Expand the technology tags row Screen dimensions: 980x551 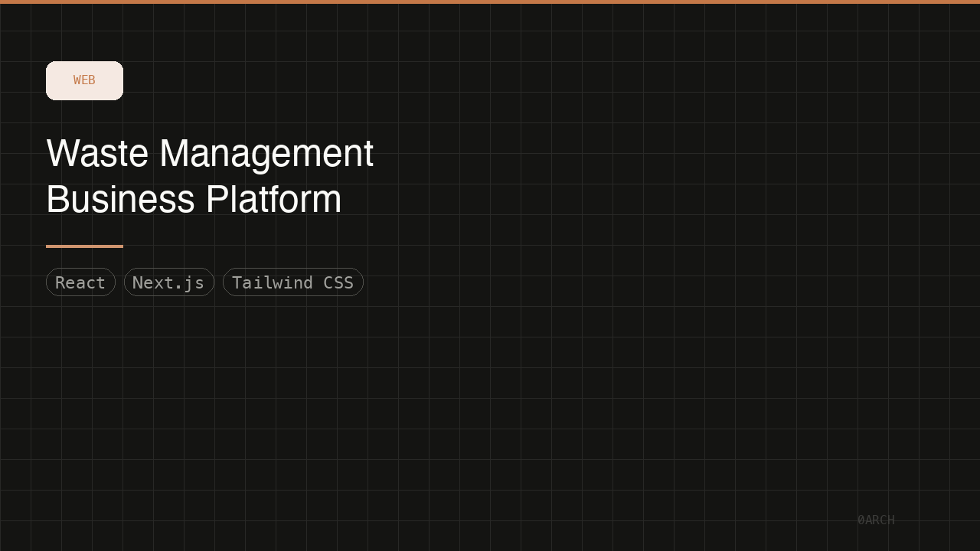tap(205, 282)
